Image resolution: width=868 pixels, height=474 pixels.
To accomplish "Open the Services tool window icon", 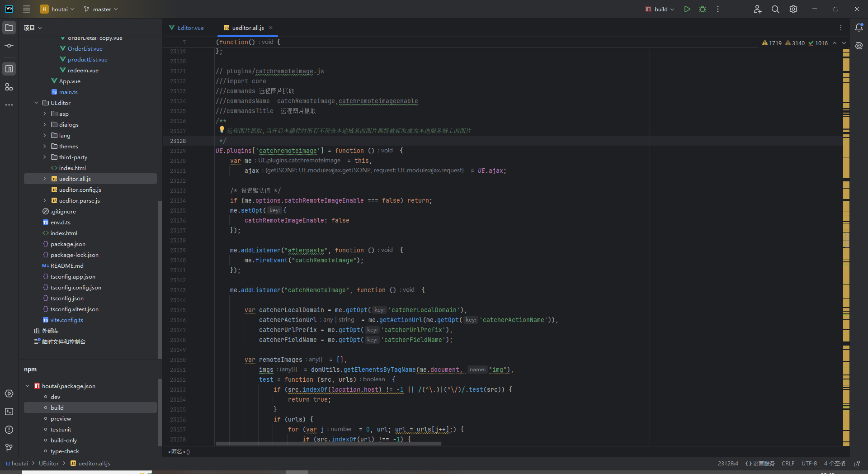I will [x=9, y=393].
